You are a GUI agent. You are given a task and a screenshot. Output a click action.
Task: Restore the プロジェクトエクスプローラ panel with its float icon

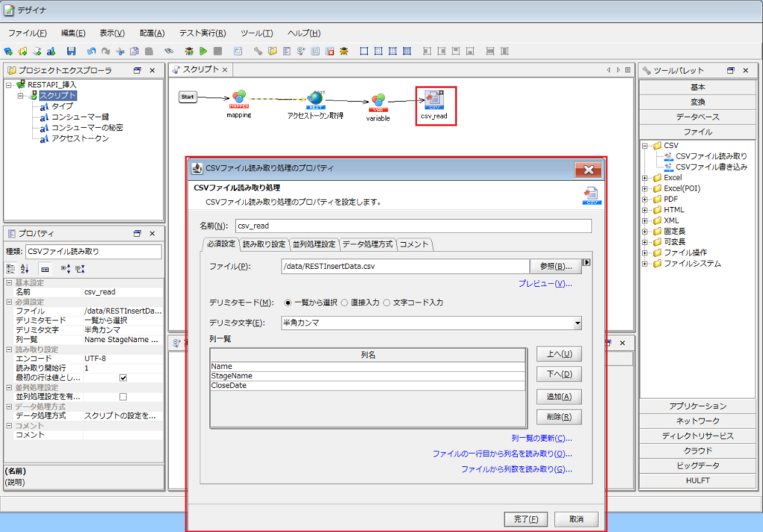tap(137, 70)
